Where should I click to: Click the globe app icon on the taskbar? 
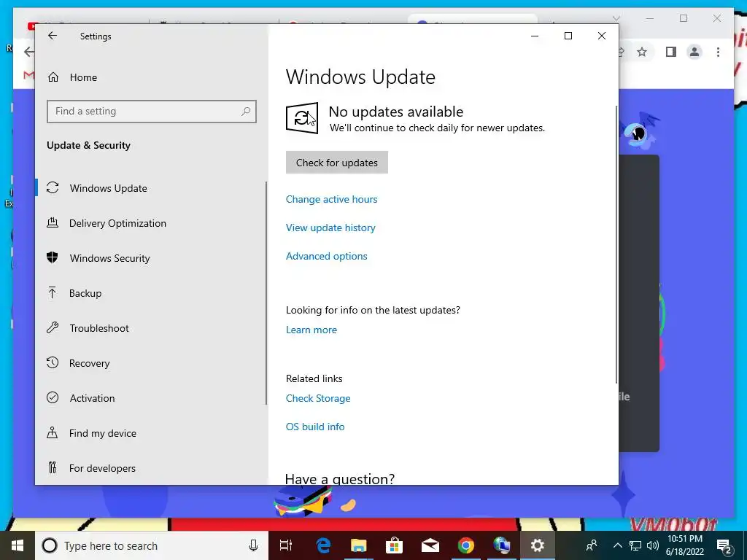(502, 545)
